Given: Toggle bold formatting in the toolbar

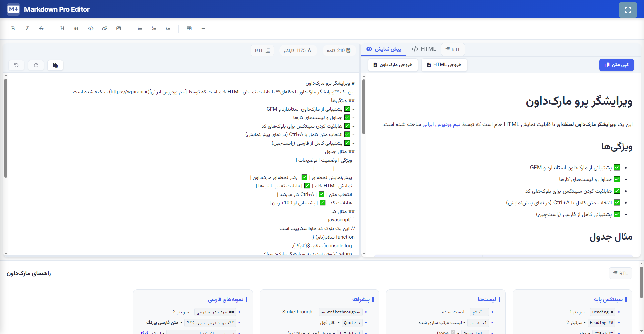Looking at the screenshot, I should 13,28.
